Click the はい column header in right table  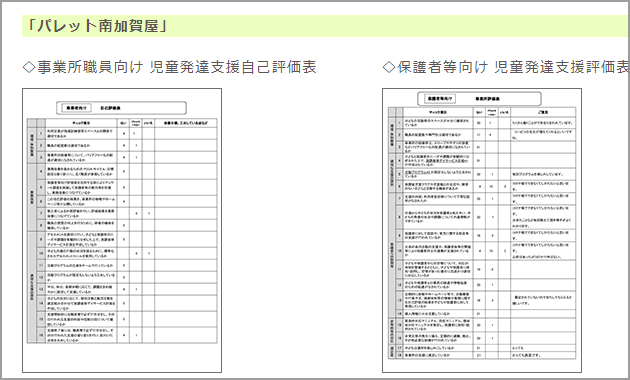[479, 112]
